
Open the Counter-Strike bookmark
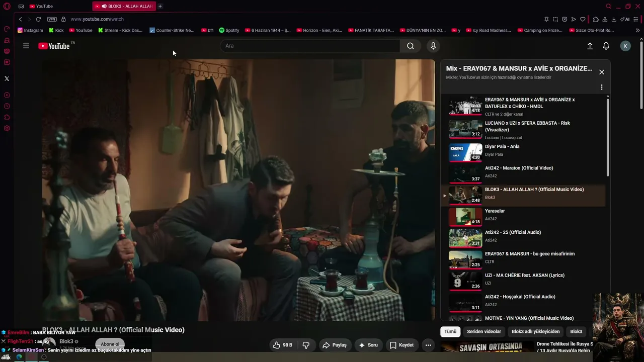tap(172, 30)
